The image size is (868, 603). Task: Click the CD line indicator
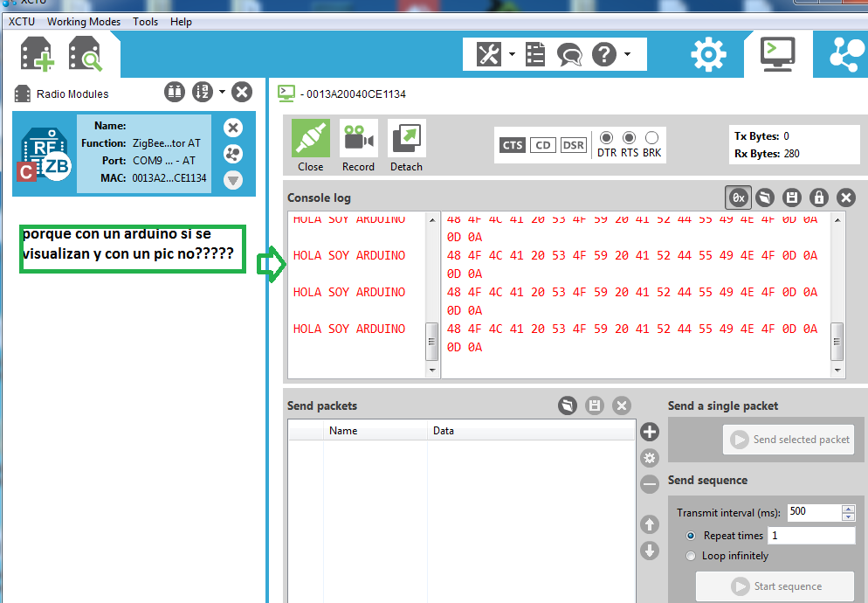pyautogui.click(x=543, y=145)
